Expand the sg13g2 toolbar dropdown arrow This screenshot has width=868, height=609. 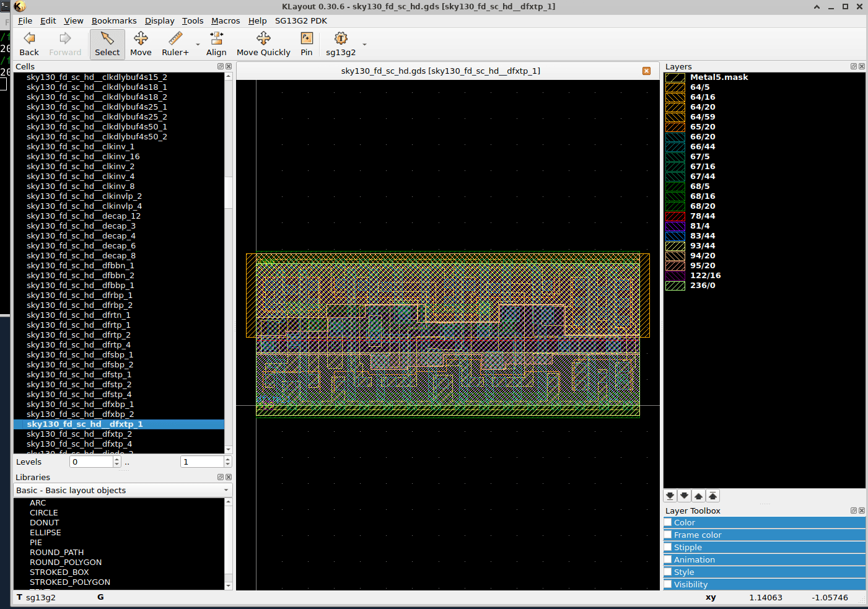pos(364,45)
